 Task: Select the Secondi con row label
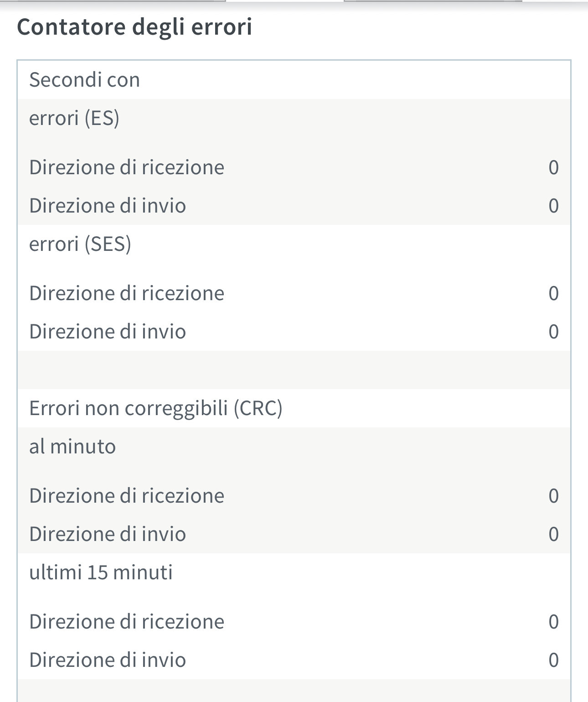coord(84,80)
